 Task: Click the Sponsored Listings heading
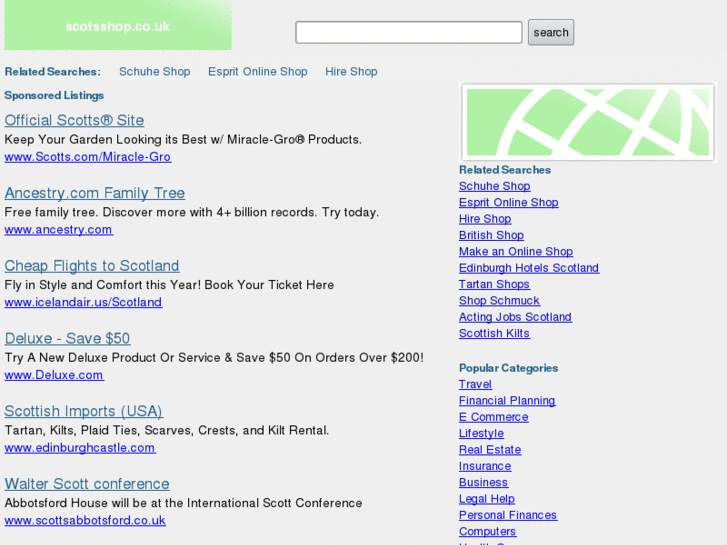(x=54, y=96)
